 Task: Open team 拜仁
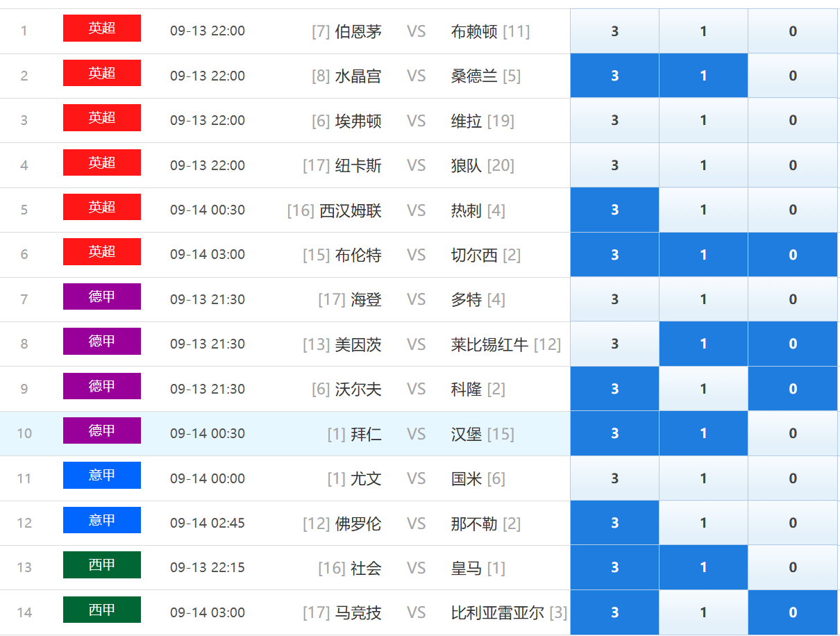pos(366,433)
